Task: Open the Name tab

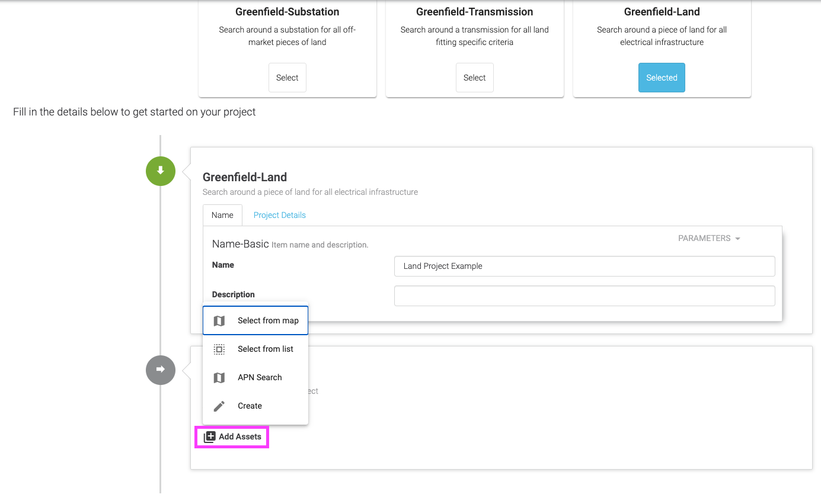Action: click(222, 215)
